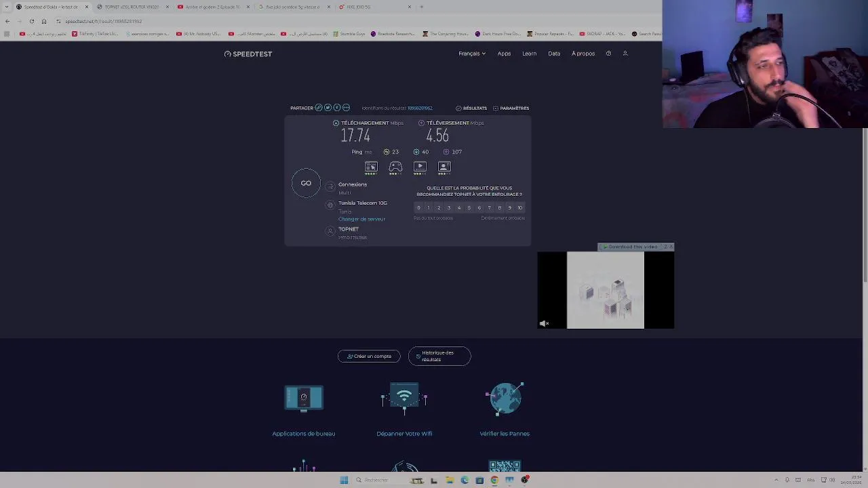The height and width of the screenshot is (488, 868).
Task: Click the Vérifier les Pannes globe icon
Action: [505, 399]
